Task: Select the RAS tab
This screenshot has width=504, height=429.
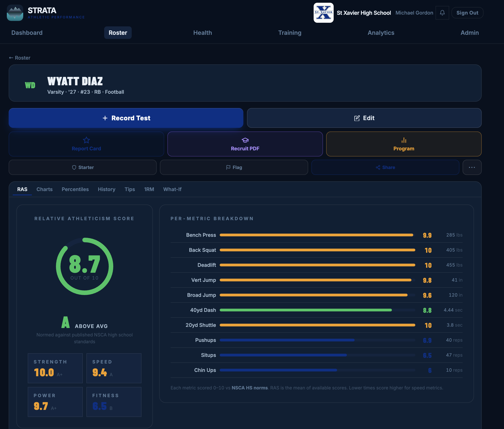Action: point(22,189)
